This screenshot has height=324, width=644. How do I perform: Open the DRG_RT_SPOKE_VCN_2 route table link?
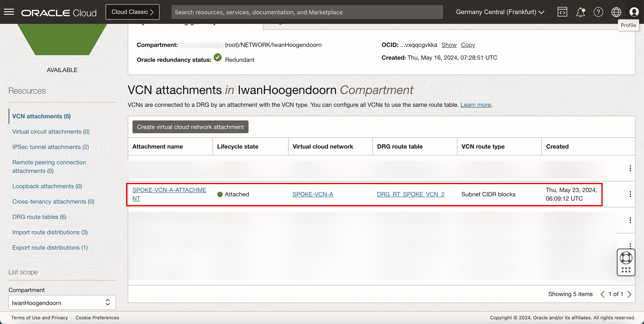(x=411, y=194)
